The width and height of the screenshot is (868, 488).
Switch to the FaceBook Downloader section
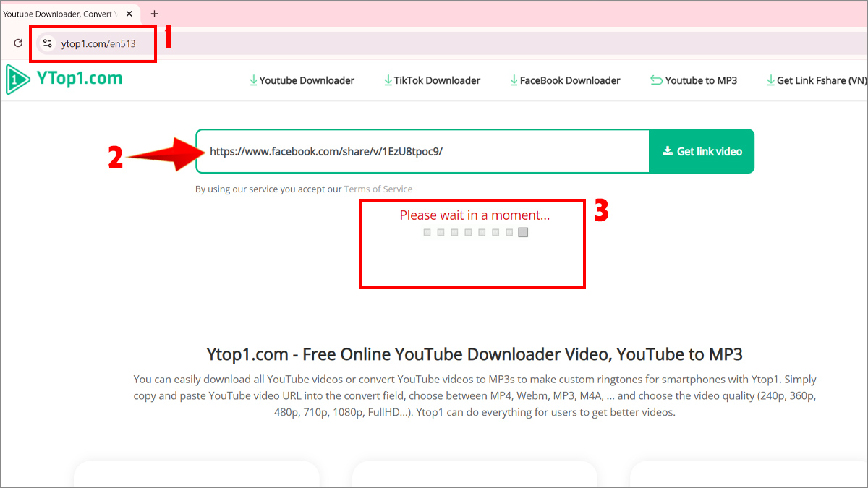click(570, 80)
